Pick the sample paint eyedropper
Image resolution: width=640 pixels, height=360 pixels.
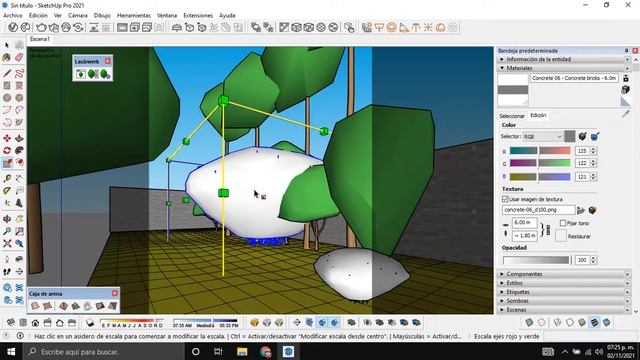pos(625,115)
